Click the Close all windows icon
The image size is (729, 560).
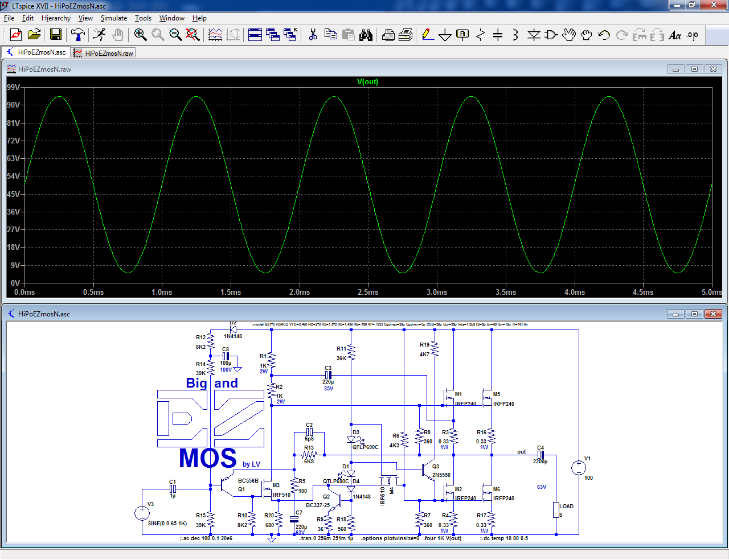pos(290,35)
